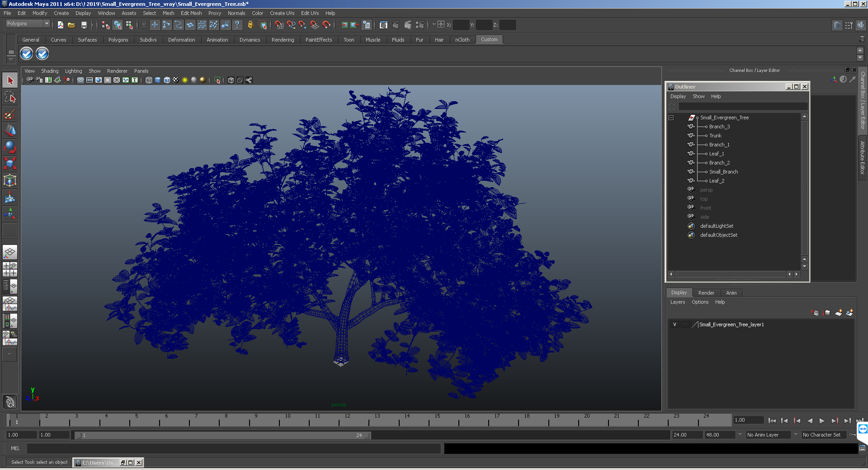Switch to the Four View layout
The image size is (868, 470).
point(10,269)
